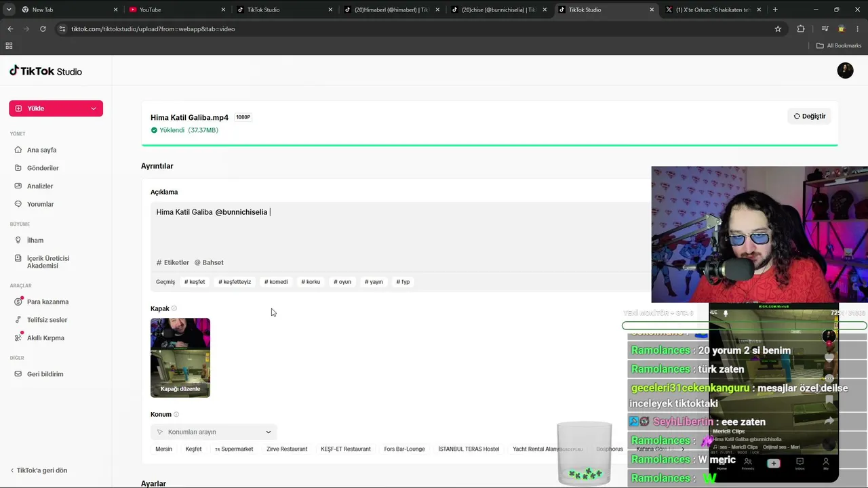Open the Chrome three-dot menu

tap(858, 29)
